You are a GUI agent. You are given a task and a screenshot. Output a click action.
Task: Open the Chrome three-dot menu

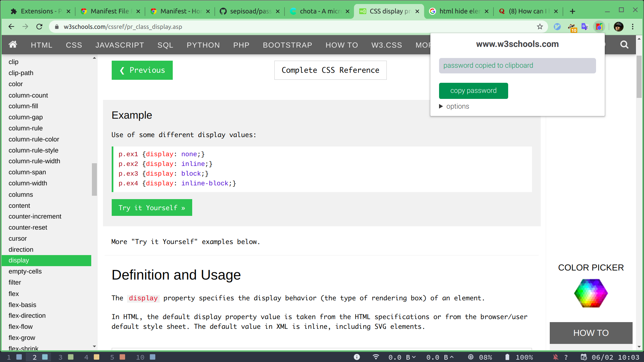633,27
